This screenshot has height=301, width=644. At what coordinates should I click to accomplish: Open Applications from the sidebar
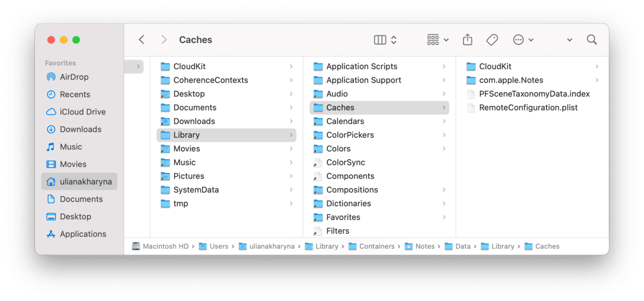pyautogui.click(x=83, y=234)
